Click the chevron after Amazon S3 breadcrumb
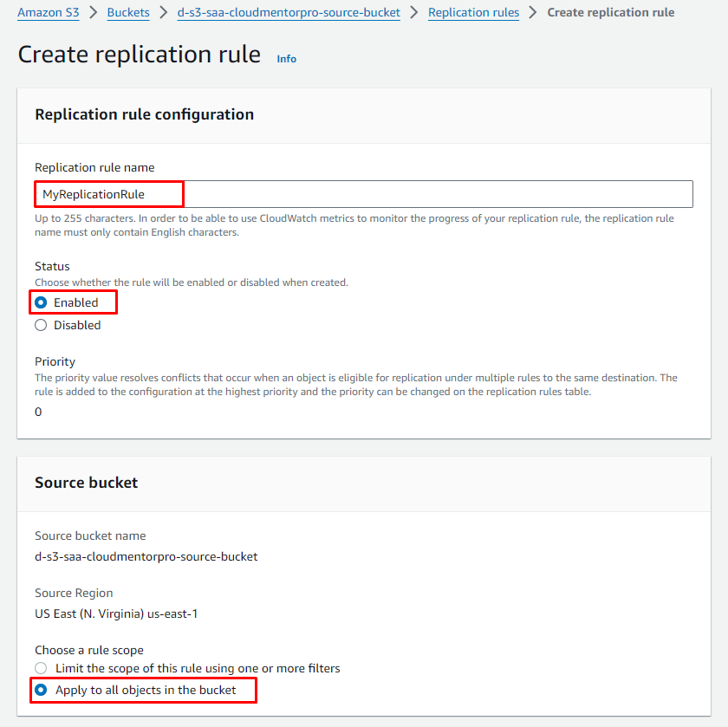728x727 pixels. [94, 13]
